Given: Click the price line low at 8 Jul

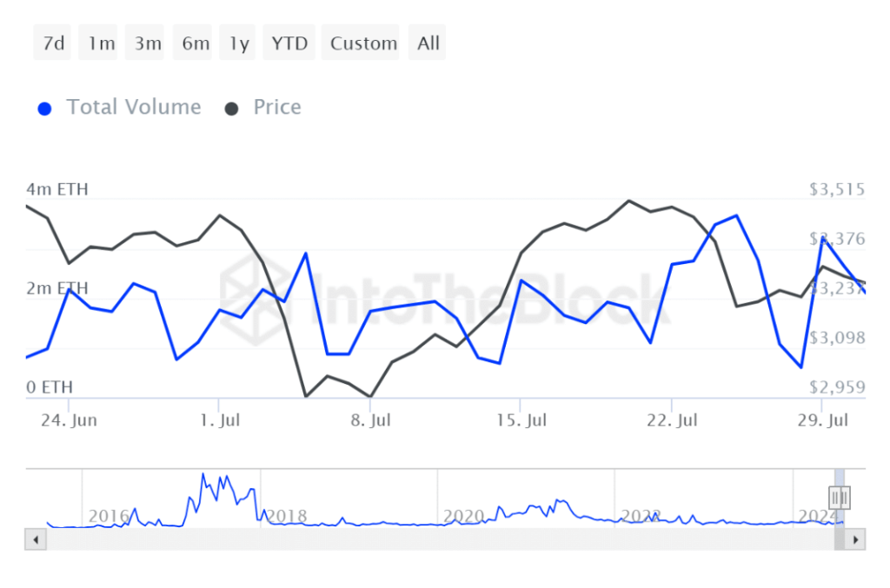Looking at the screenshot, I should pos(371,397).
